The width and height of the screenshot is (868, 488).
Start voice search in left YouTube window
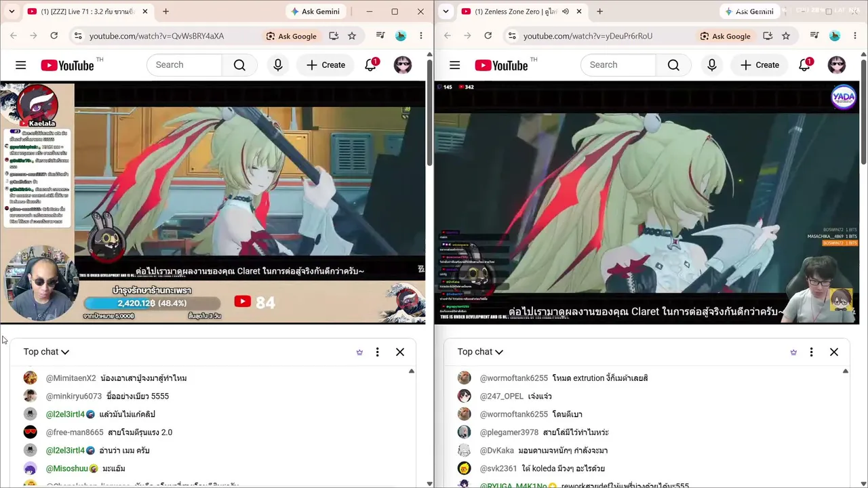point(278,65)
